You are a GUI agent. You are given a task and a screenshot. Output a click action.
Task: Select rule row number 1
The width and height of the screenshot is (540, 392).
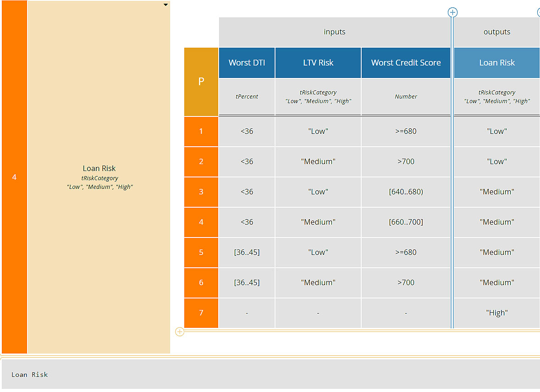201,131
